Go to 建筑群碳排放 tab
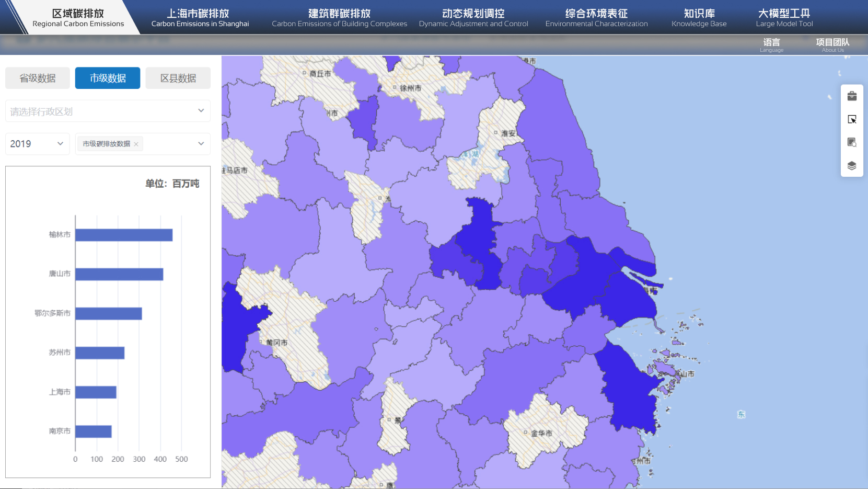 click(339, 18)
